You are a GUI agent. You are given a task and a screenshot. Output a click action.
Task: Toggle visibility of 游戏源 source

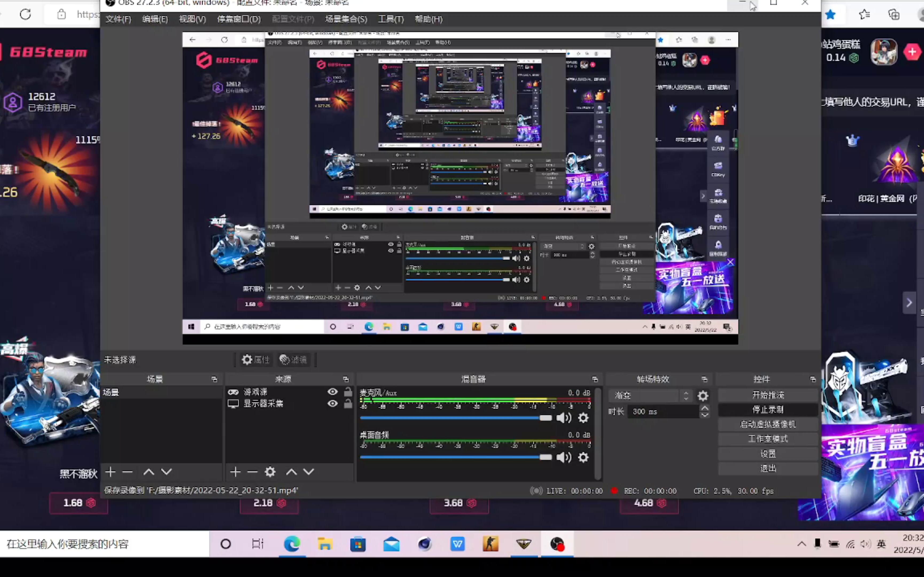(x=332, y=392)
